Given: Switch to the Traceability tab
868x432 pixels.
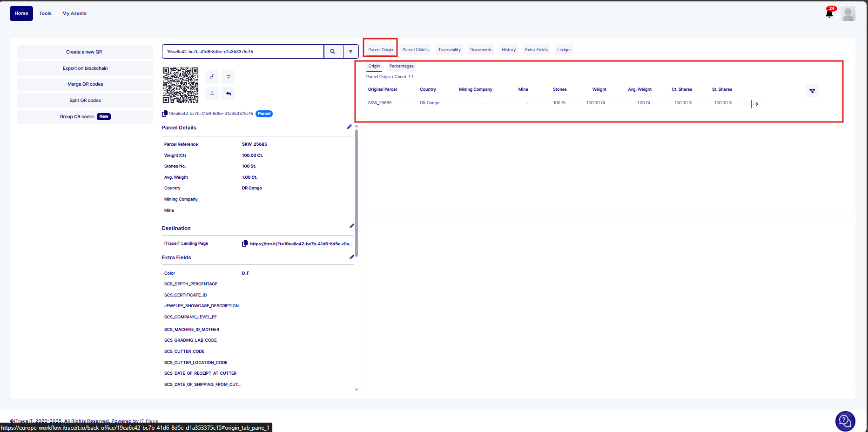Looking at the screenshot, I should [449, 50].
